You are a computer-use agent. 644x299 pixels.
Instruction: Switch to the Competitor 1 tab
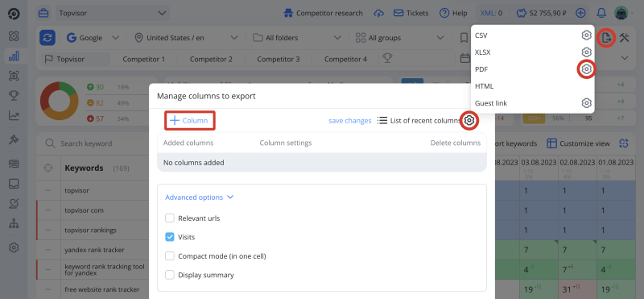144,59
